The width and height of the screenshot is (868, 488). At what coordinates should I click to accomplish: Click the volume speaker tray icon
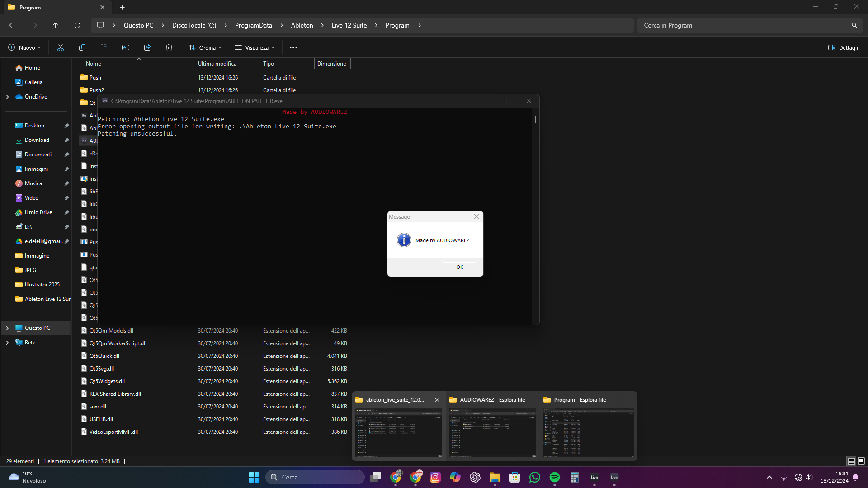pos(809,477)
